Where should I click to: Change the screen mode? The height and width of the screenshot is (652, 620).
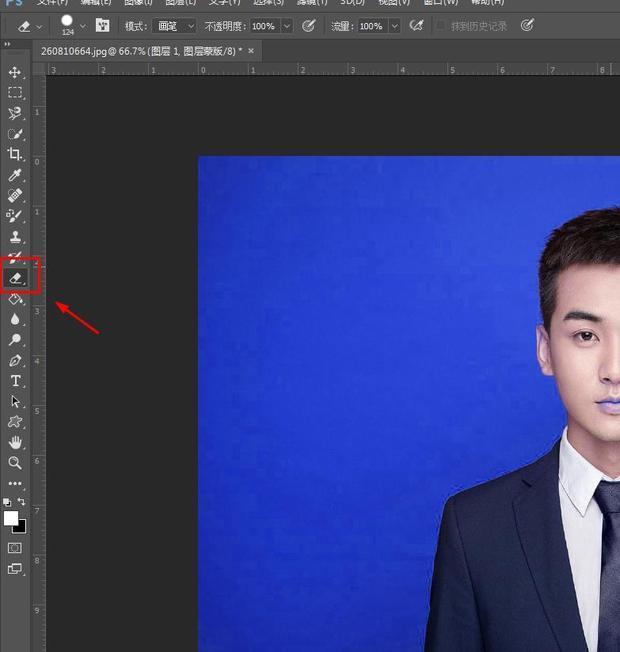click(x=15, y=568)
